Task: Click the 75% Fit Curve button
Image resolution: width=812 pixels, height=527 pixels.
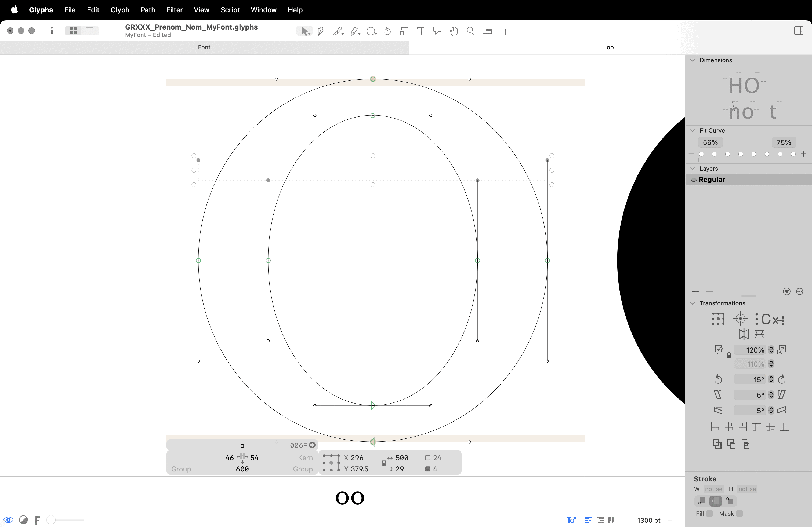Action: (783, 142)
